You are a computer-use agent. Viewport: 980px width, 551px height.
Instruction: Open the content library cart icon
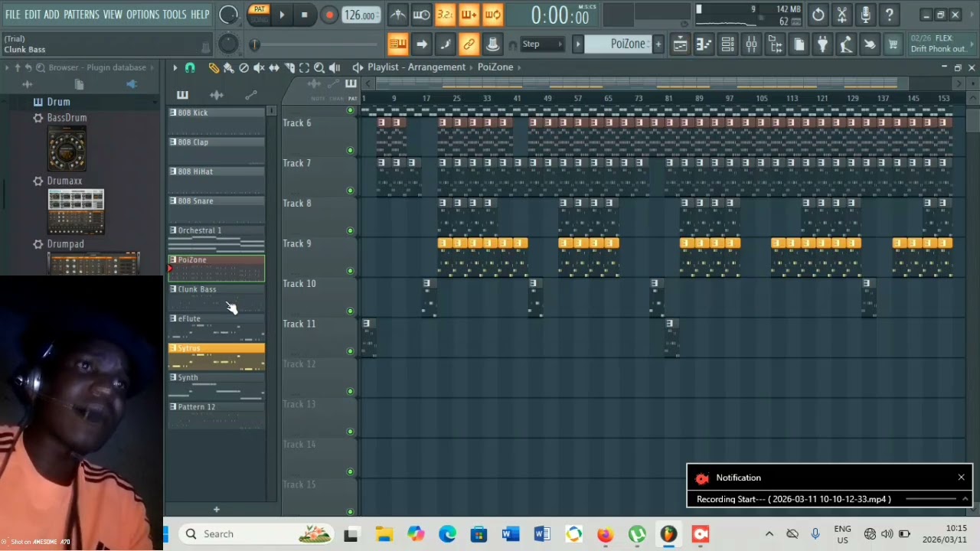893,45
